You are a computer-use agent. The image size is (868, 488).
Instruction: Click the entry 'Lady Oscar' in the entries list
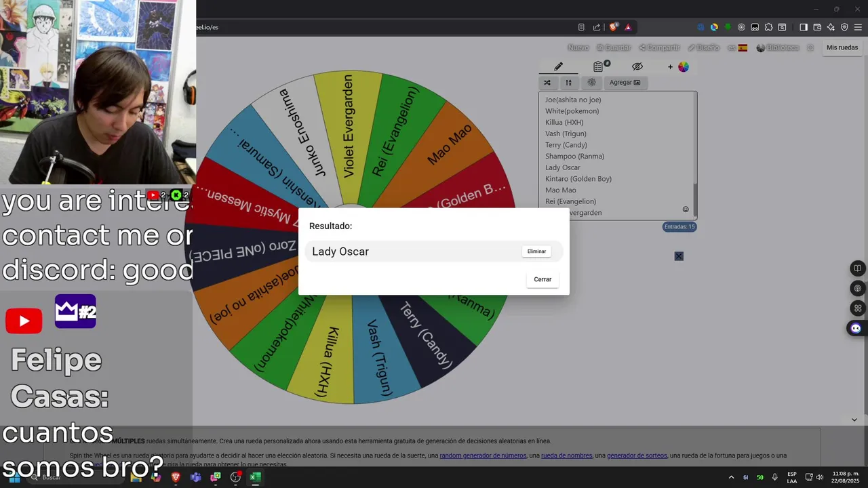click(563, 167)
